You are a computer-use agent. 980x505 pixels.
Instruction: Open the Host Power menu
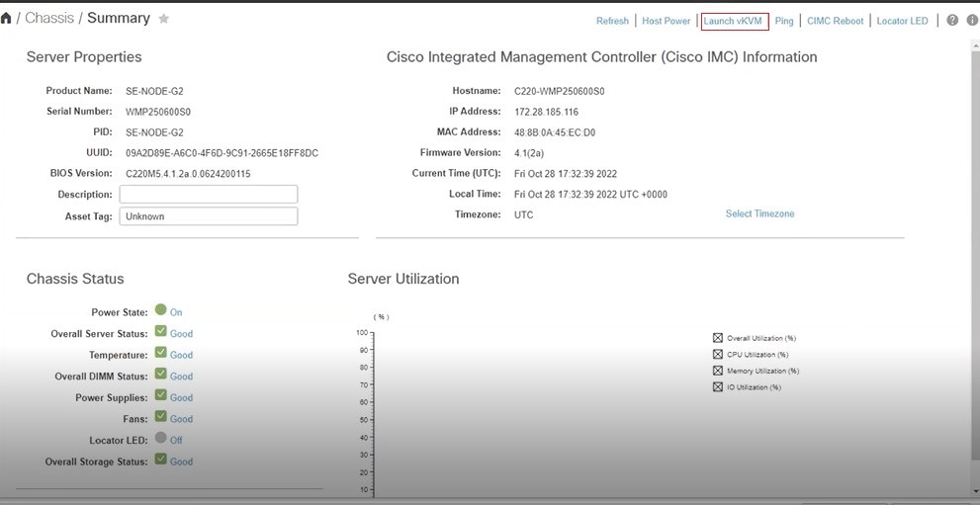[x=667, y=21]
